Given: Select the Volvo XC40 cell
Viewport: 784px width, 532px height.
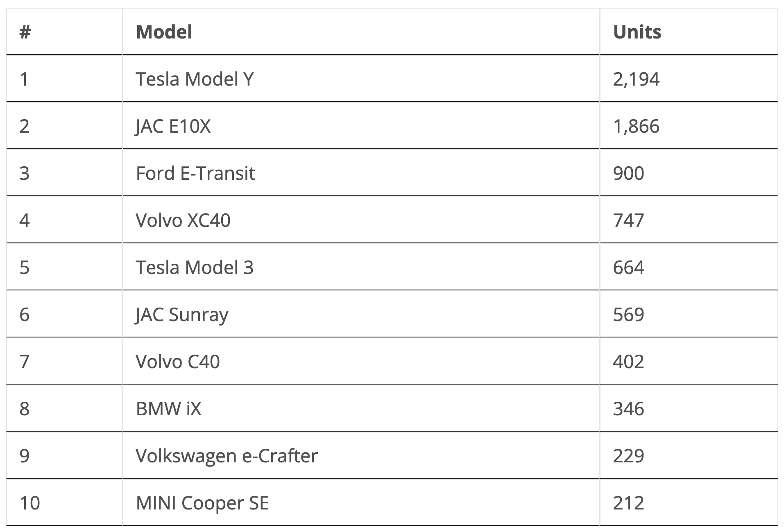Looking at the screenshot, I should [183, 220].
